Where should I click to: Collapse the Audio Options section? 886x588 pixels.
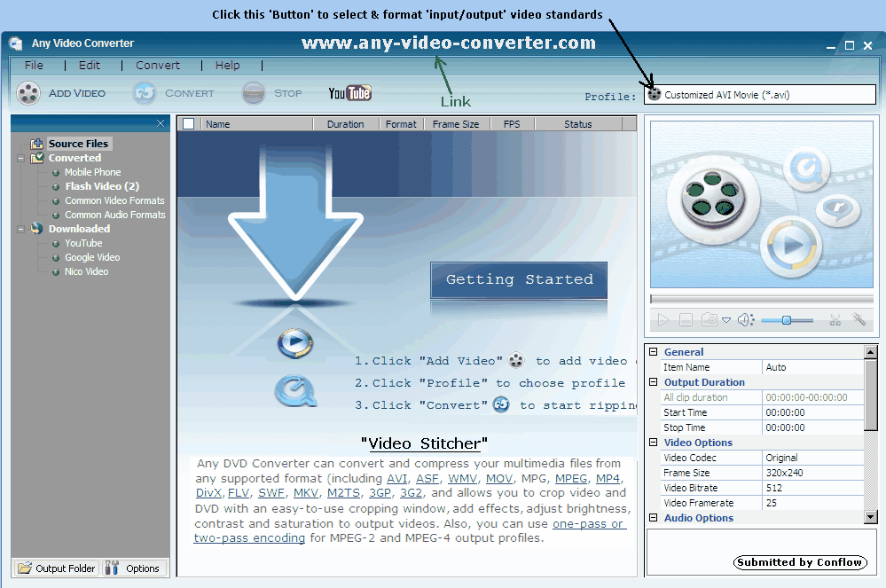(x=654, y=517)
